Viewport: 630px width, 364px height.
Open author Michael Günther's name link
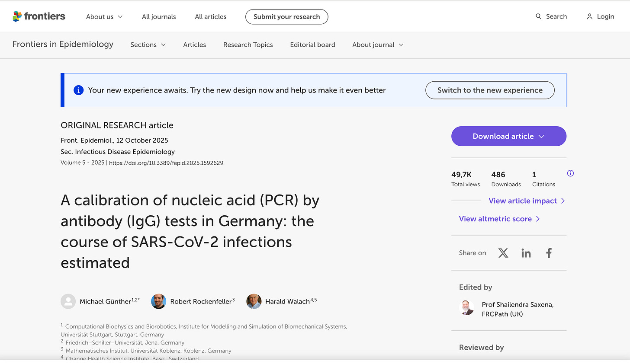105,301
